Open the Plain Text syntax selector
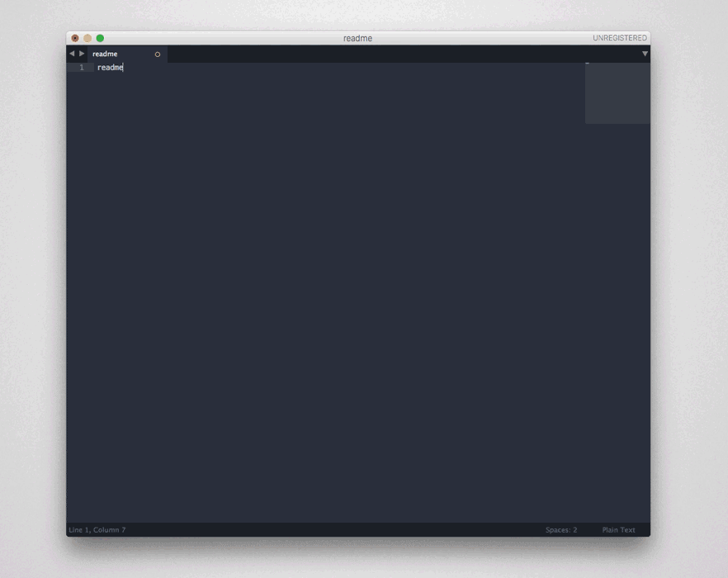The height and width of the screenshot is (578, 728). pyautogui.click(x=618, y=529)
